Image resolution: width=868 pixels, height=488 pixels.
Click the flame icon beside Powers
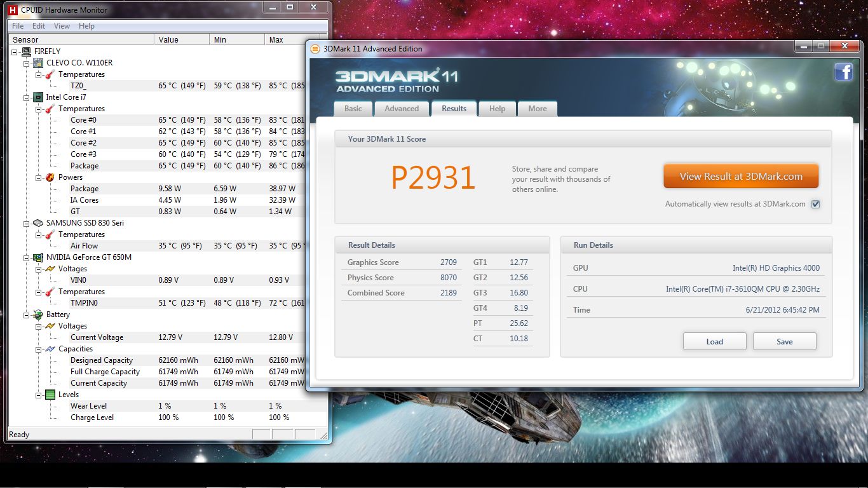(x=50, y=177)
